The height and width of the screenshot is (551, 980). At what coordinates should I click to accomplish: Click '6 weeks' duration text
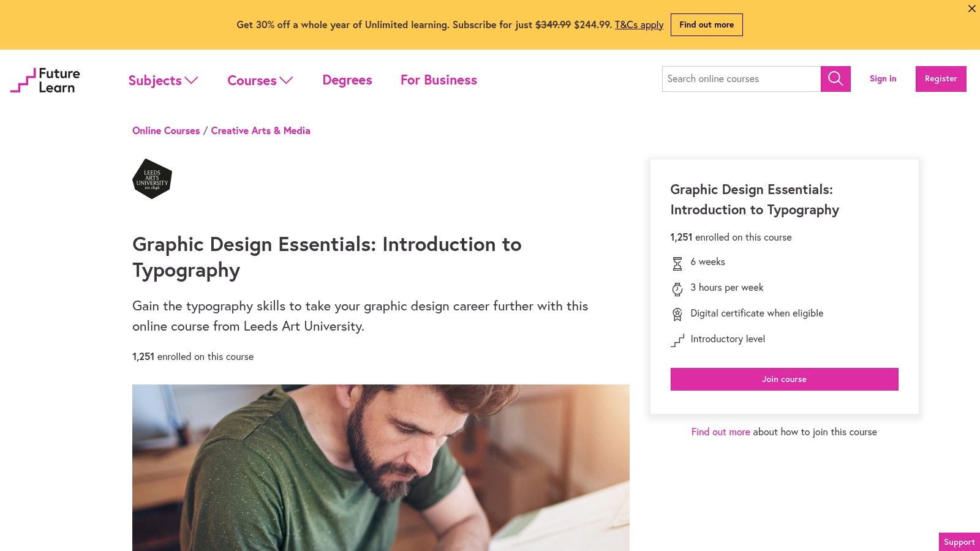point(707,261)
